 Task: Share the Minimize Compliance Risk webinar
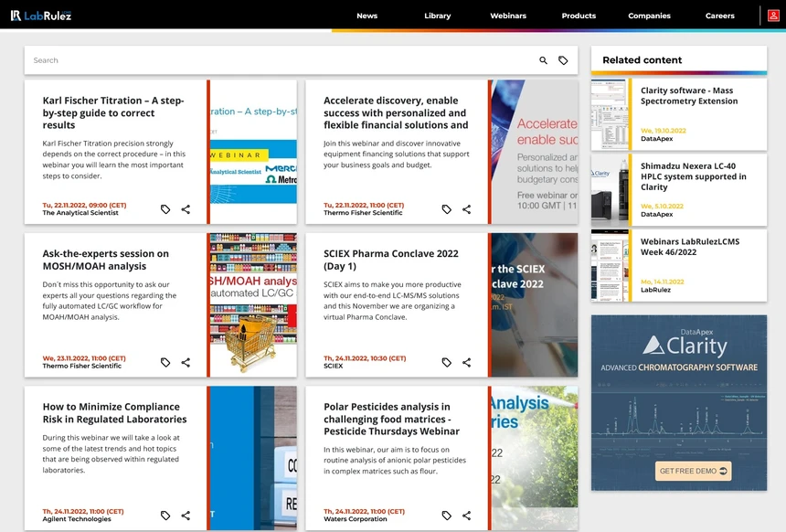(186, 515)
